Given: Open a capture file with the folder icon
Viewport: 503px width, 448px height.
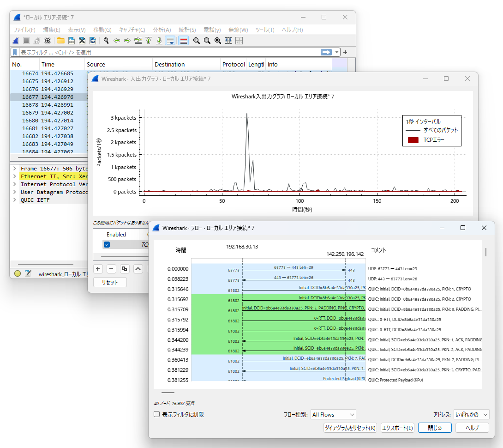Looking at the screenshot, I should coord(60,41).
